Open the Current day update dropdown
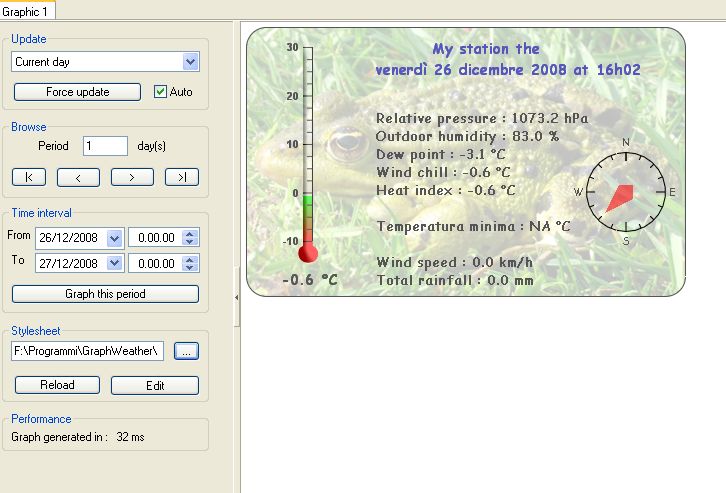 [x=190, y=62]
